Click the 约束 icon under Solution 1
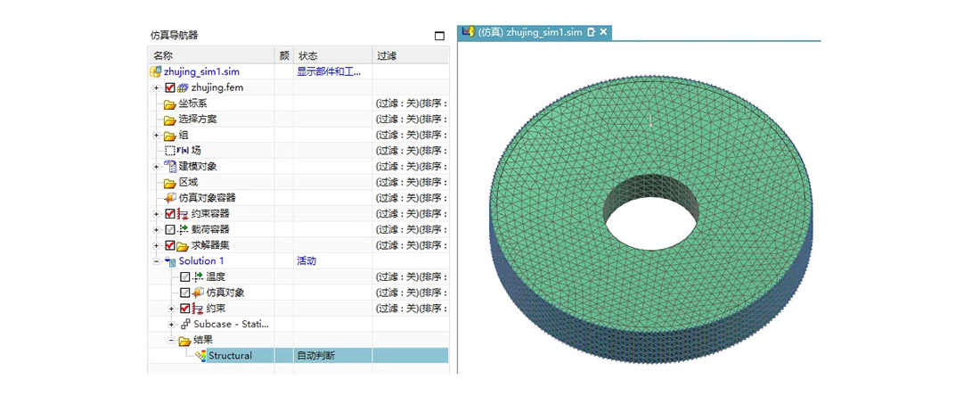The image size is (980, 396). point(198,309)
